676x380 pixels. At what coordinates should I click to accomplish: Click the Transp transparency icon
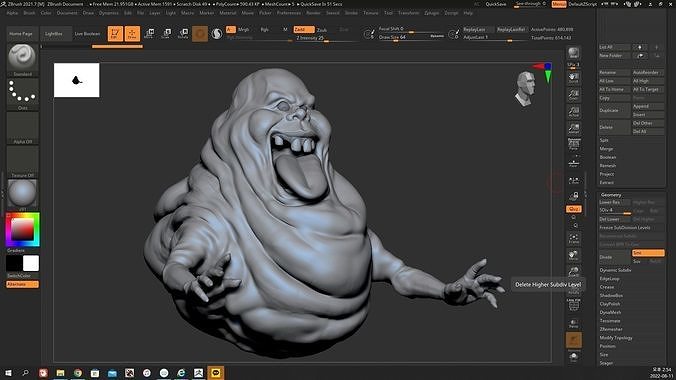573,323
